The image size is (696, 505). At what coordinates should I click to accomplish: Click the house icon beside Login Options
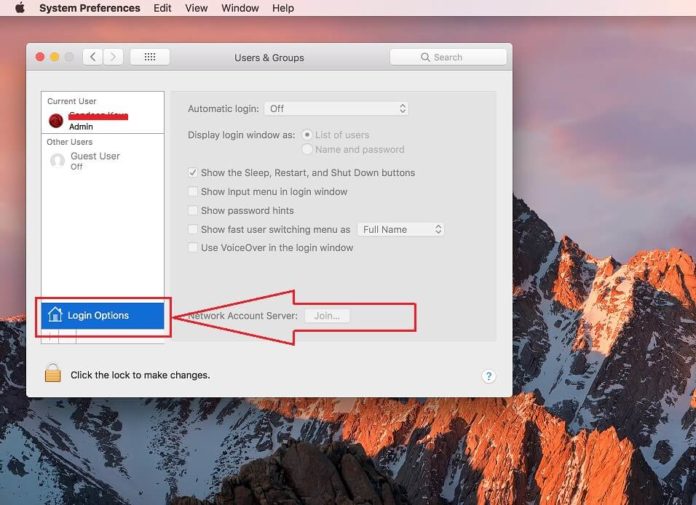(55, 315)
